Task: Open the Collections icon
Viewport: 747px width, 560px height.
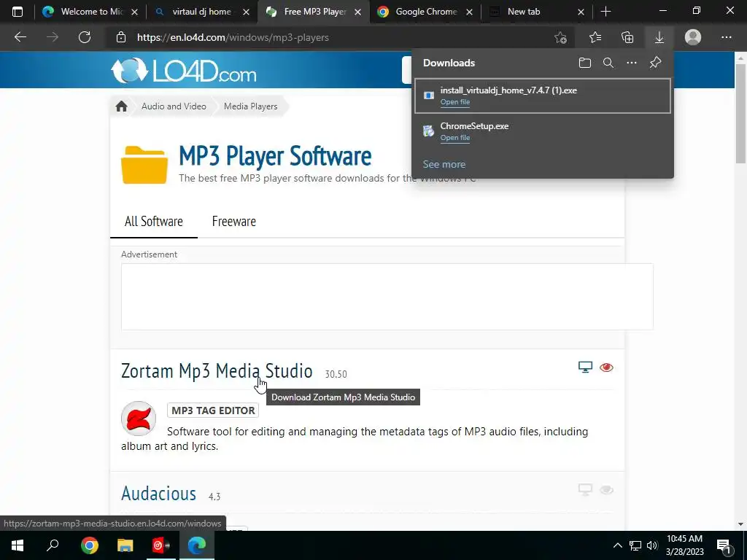Action: 627,37
